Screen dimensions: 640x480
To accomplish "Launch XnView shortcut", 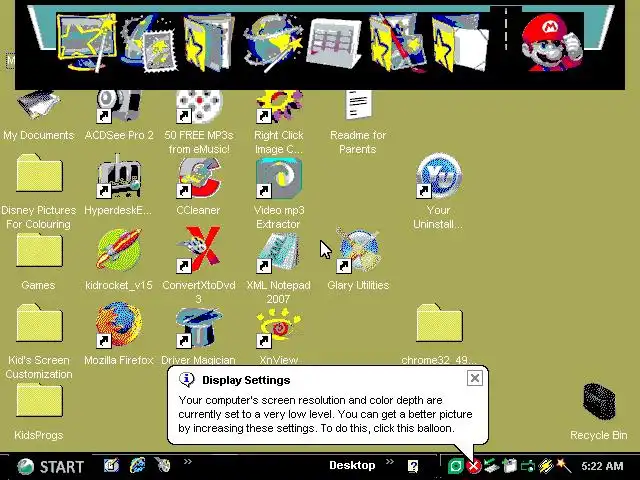I will [279, 327].
